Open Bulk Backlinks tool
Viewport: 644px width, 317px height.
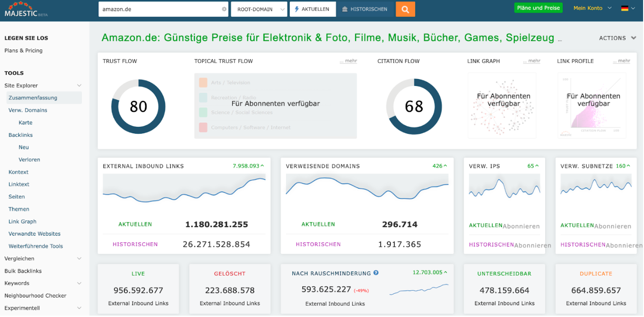point(23,271)
